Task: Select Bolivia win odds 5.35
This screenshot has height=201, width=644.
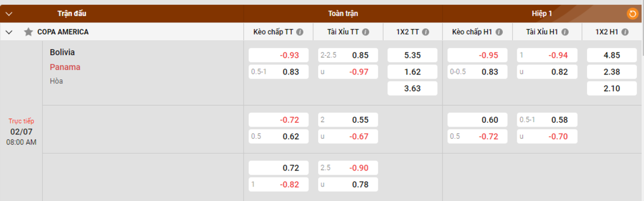Action: click(412, 55)
